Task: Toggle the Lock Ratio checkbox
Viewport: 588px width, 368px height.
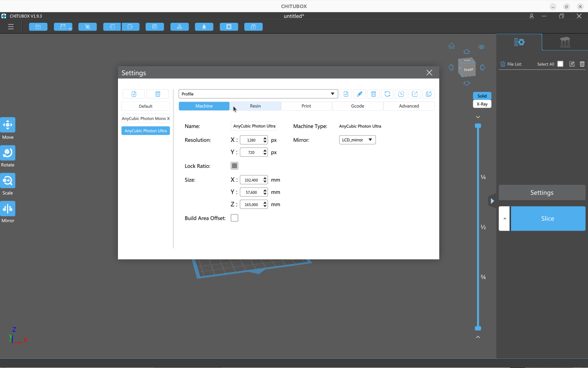Action: coord(234,166)
